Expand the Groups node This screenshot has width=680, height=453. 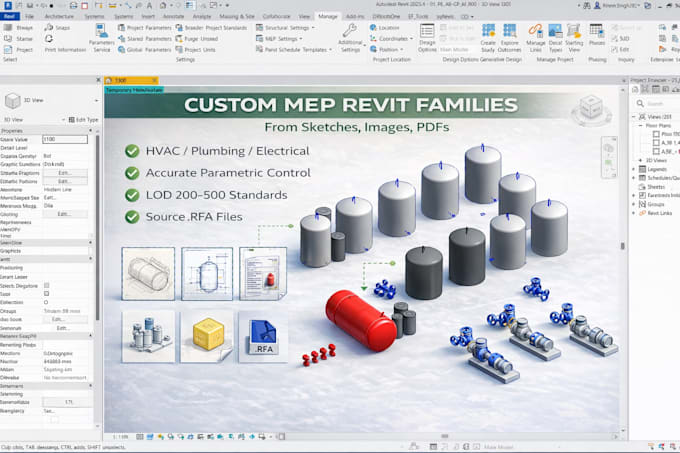click(634, 204)
